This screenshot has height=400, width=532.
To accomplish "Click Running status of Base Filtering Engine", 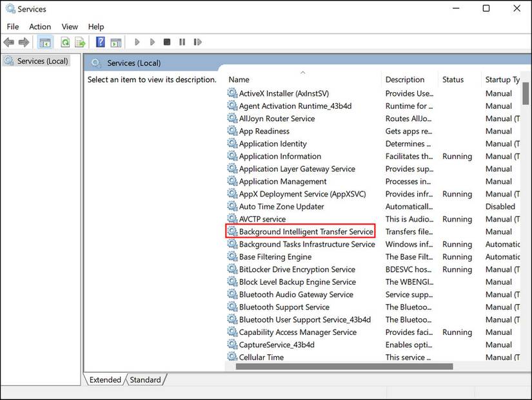I will tap(457, 256).
